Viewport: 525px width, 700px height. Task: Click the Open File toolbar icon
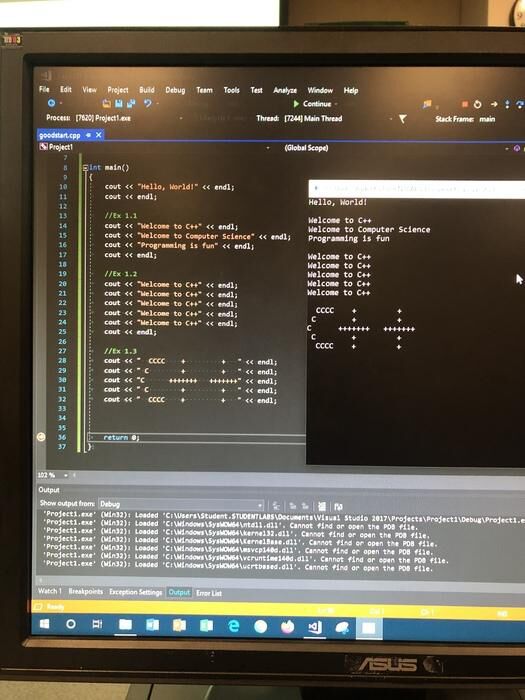click(106, 104)
